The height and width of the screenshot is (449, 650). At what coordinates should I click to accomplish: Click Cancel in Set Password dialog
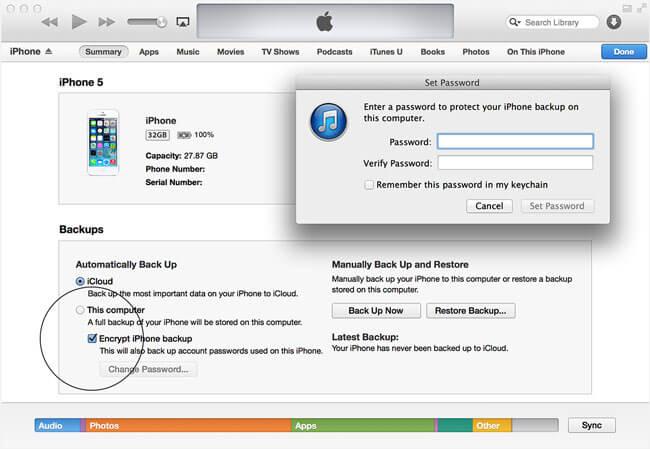coord(489,206)
